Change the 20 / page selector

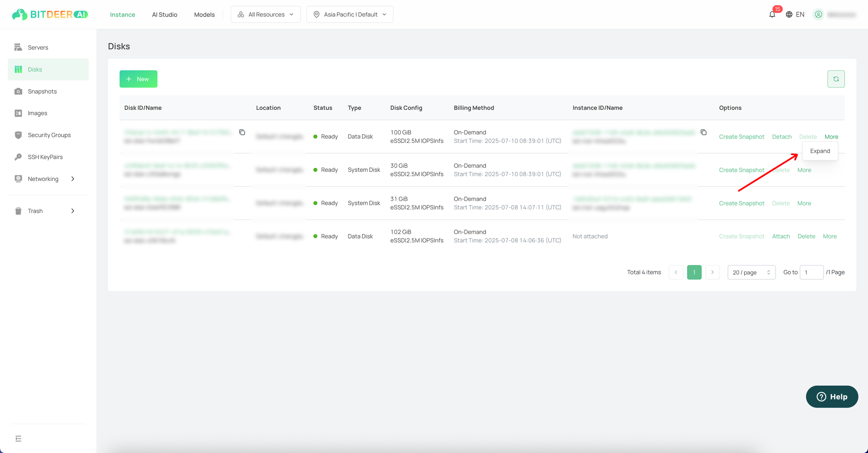coord(751,272)
